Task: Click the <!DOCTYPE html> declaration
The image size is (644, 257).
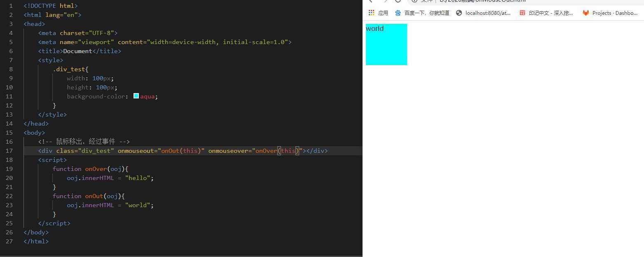Action: point(51,6)
